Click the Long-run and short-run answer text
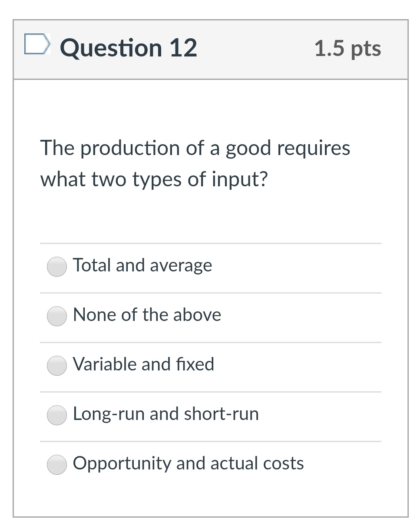 (166, 414)
